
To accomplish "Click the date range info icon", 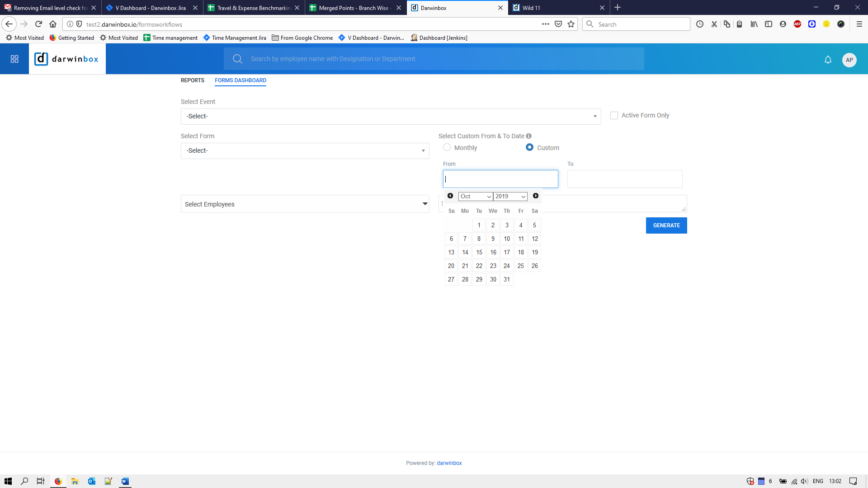I will (528, 136).
